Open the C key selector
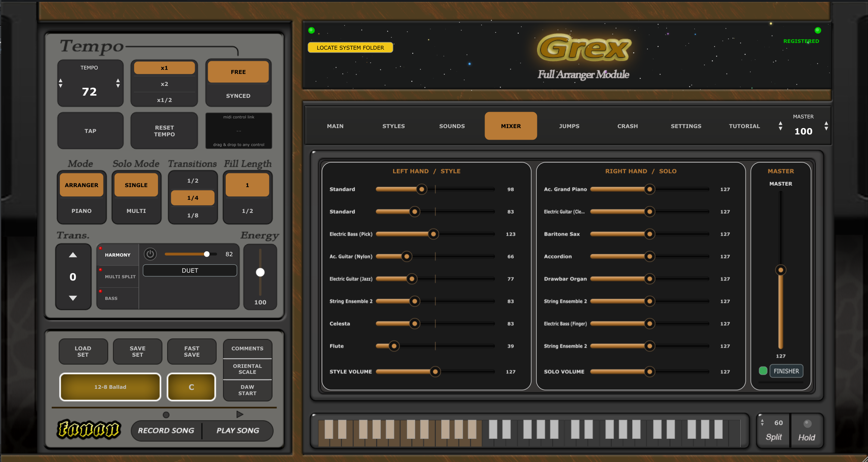This screenshot has width=868, height=462. point(191,387)
